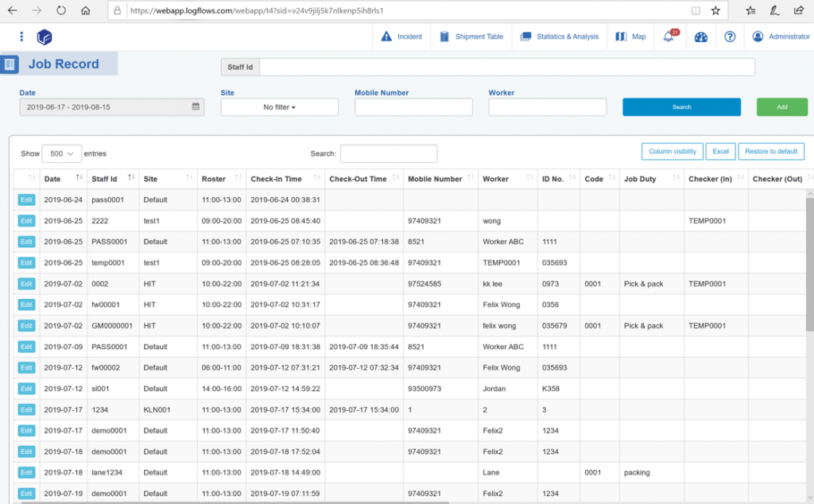
Task: Open the date picker calendar icon
Action: click(196, 107)
